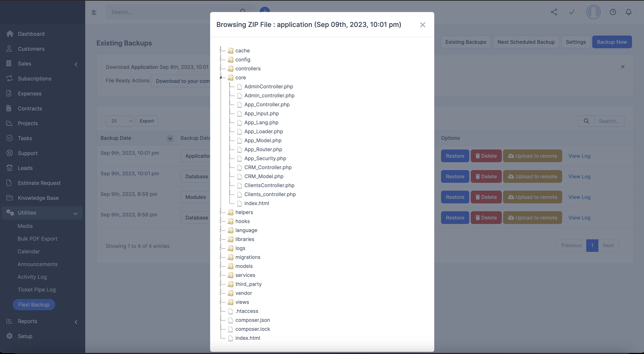This screenshot has height=354, width=644.
Task: Click the Customers sidebar icon
Action: (x=10, y=49)
